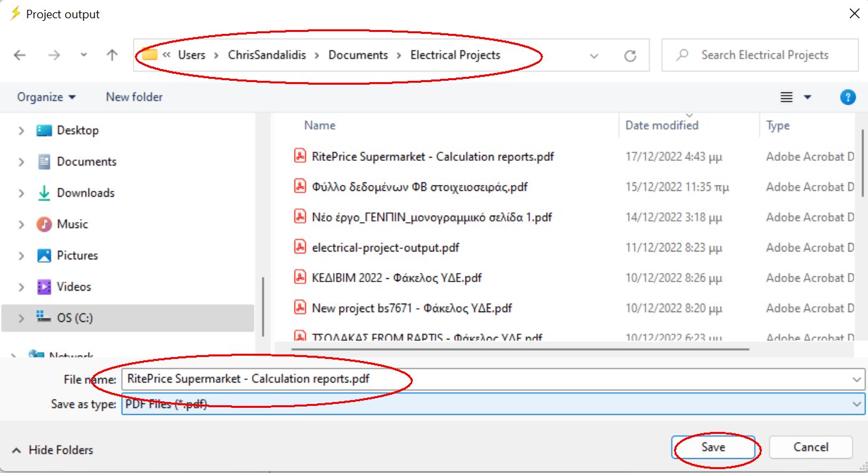Click the Cancel button
This screenshot has width=868, height=473.
tap(811, 448)
